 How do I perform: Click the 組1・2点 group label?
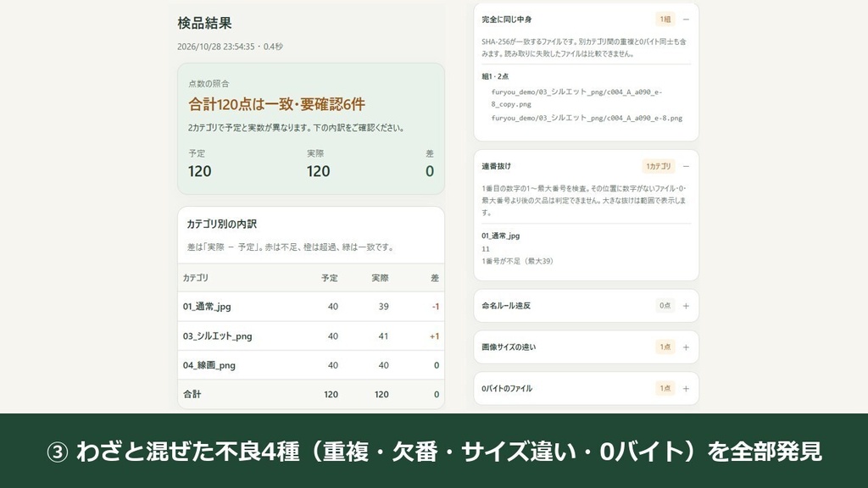pos(495,76)
